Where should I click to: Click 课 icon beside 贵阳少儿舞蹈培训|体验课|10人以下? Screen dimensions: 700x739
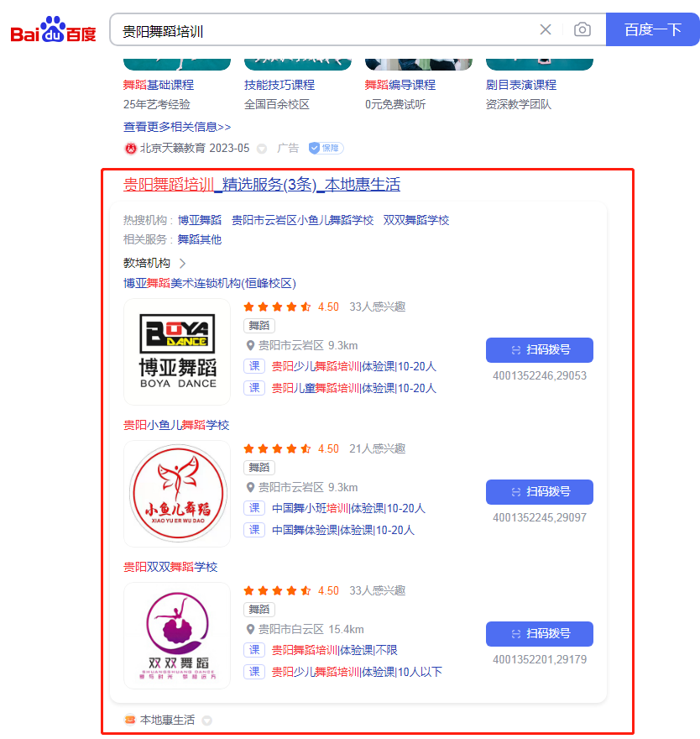[x=254, y=672]
